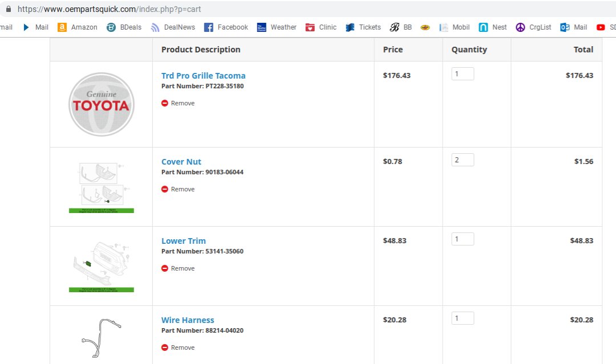Click the red remove icon for Wire Harness
Image resolution: width=616 pixels, height=364 pixels.
coord(165,347)
